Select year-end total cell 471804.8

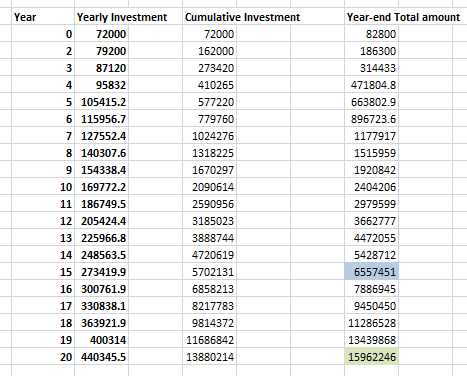pyautogui.click(x=371, y=85)
